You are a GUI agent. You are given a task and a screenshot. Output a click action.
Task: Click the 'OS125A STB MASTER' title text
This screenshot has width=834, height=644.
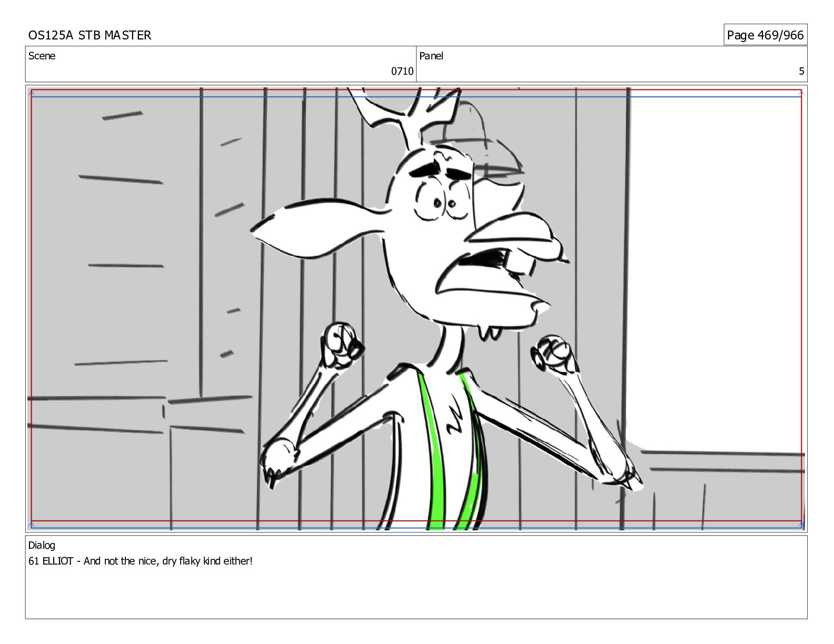[90, 35]
